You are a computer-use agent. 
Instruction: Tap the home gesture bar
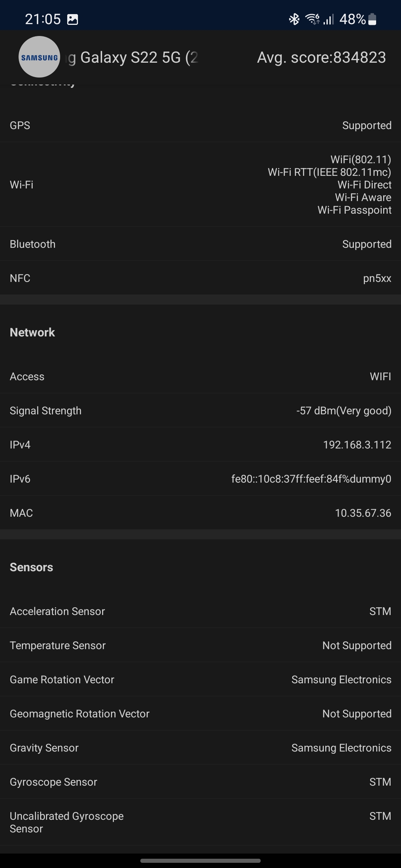point(200,861)
